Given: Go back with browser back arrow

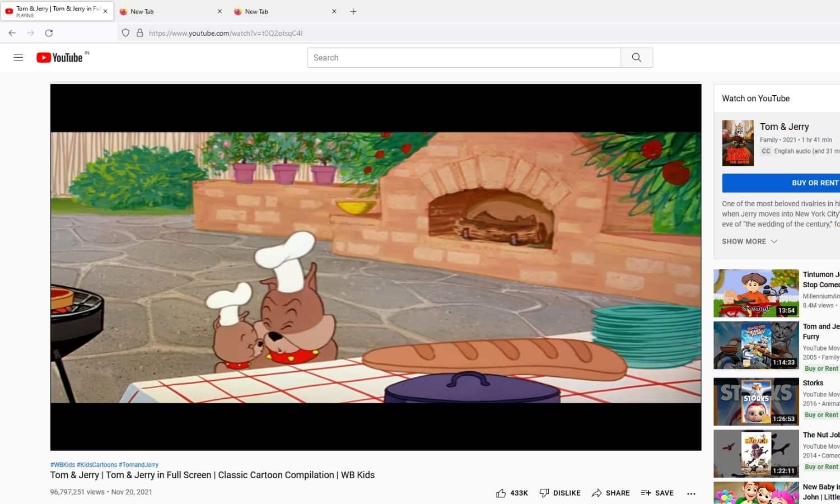Looking at the screenshot, I should pyautogui.click(x=12, y=33).
